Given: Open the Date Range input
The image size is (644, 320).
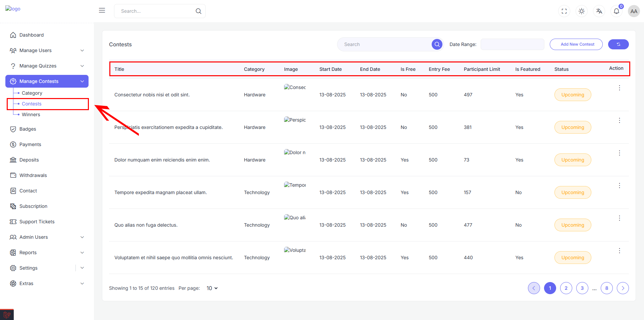Looking at the screenshot, I should click(x=512, y=44).
